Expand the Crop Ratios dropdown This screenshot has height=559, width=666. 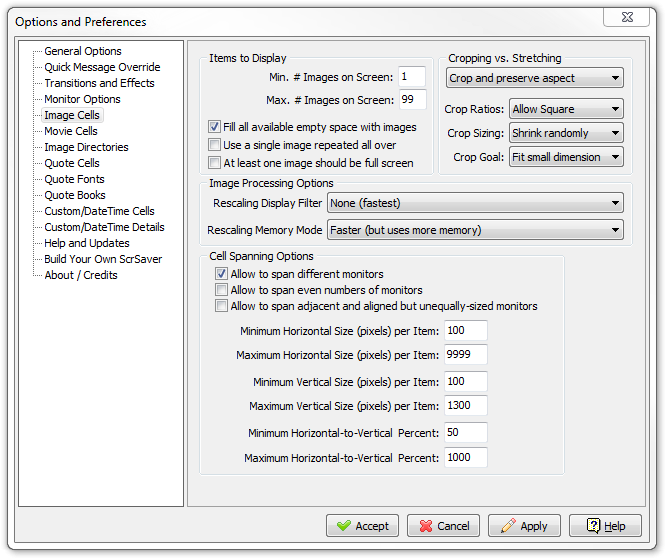point(566,109)
